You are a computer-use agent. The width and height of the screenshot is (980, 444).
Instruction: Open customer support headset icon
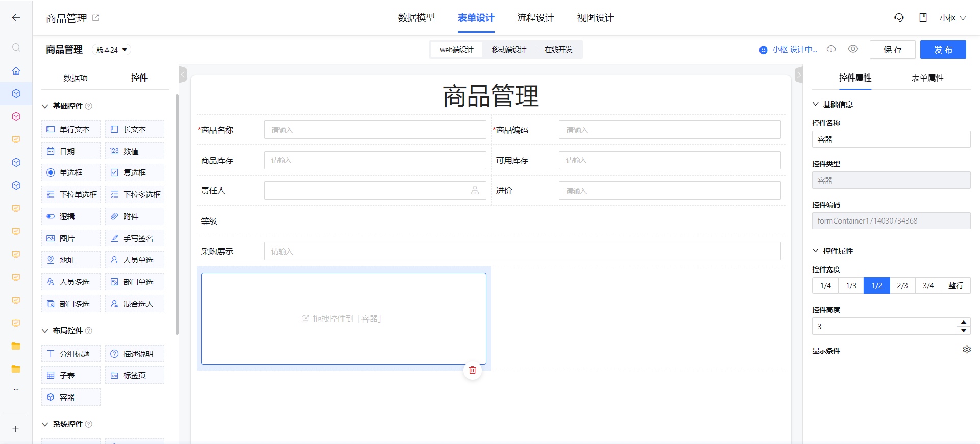tap(899, 18)
